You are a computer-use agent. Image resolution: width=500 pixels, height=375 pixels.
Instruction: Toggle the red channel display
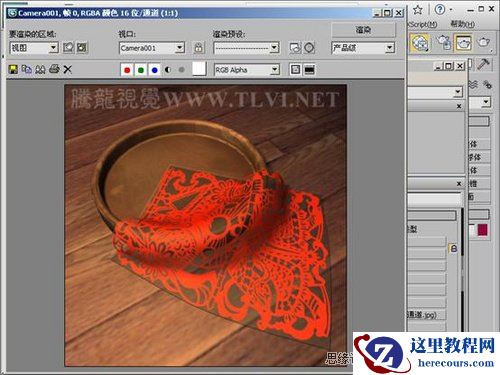click(127, 70)
